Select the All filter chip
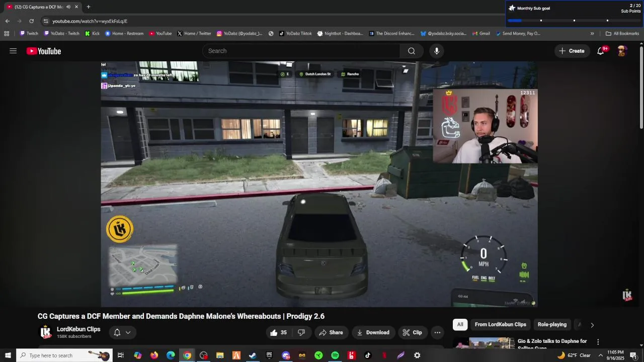 460,325
